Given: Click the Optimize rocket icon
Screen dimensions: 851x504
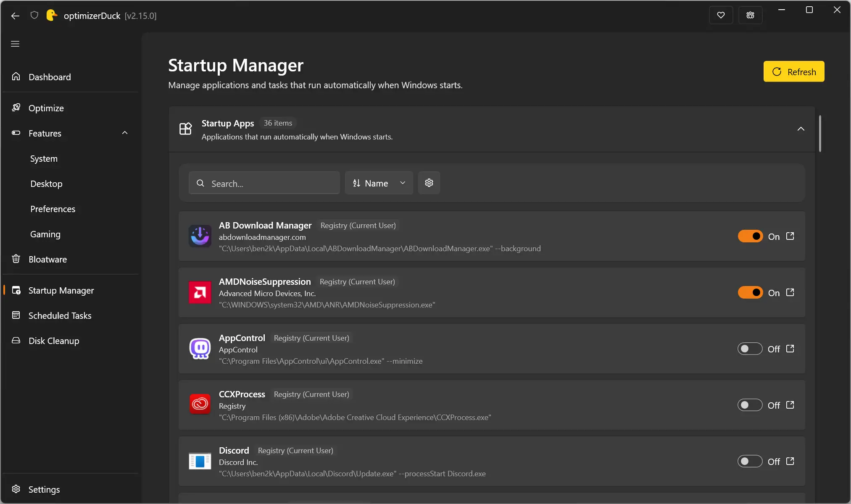Looking at the screenshot, I should click(16, 108).
